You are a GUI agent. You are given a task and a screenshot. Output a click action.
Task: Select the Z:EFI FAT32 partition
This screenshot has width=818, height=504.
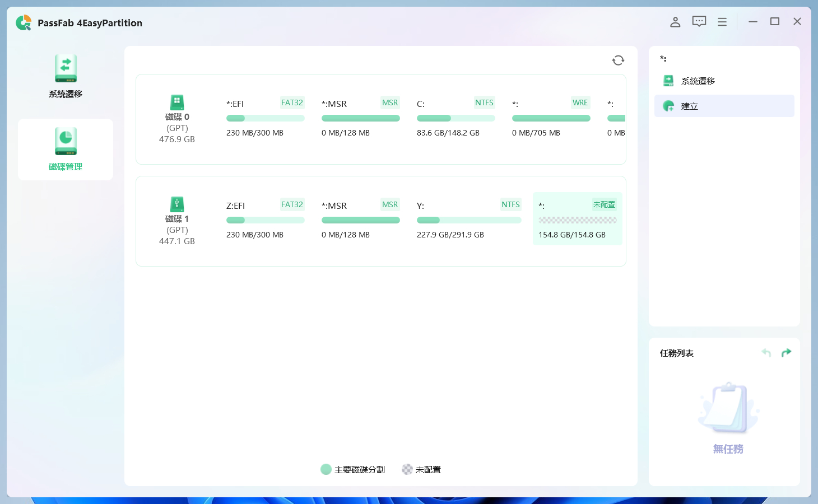[265, 220]
